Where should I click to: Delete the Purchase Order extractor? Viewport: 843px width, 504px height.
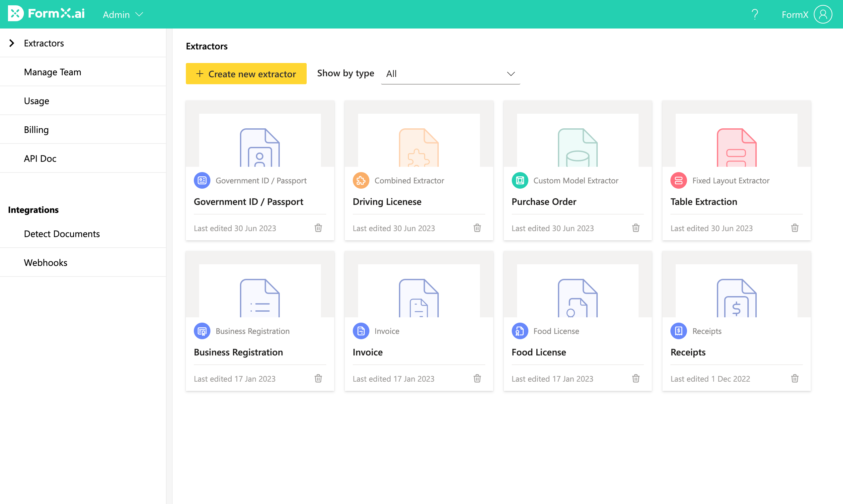click(x=636, y=228)
